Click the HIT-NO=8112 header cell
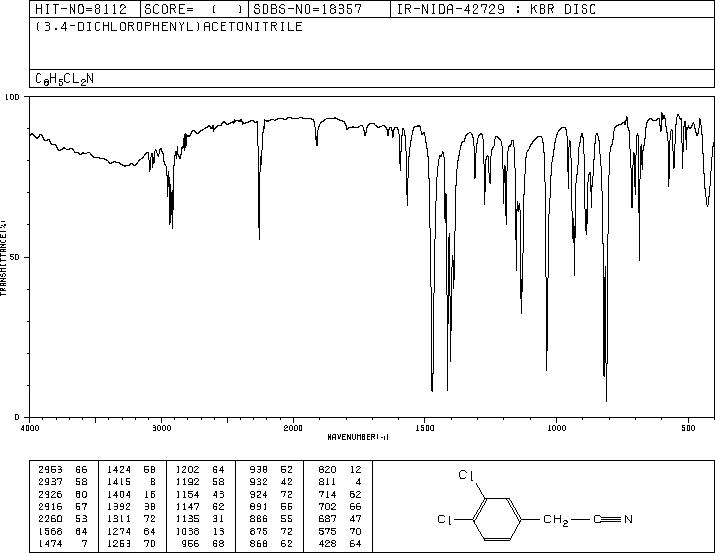The image size is (715, 553). click(85, 9)
